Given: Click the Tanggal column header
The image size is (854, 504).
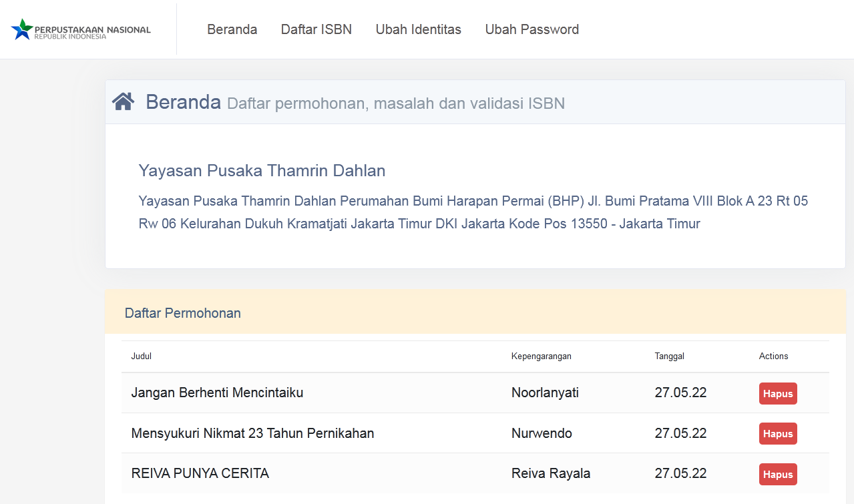Looking at the screenshot, I should (669, 356).
